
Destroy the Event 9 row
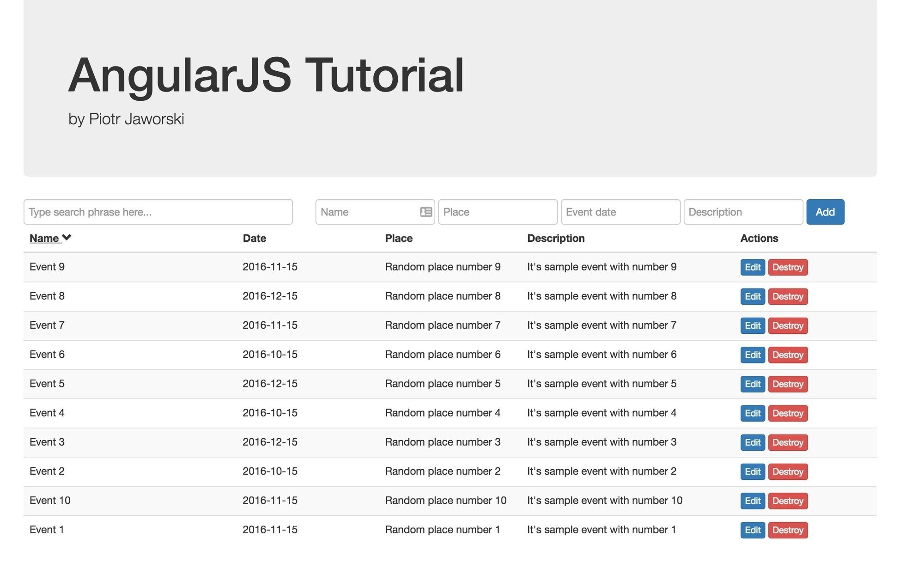click(x=788, y=267)
